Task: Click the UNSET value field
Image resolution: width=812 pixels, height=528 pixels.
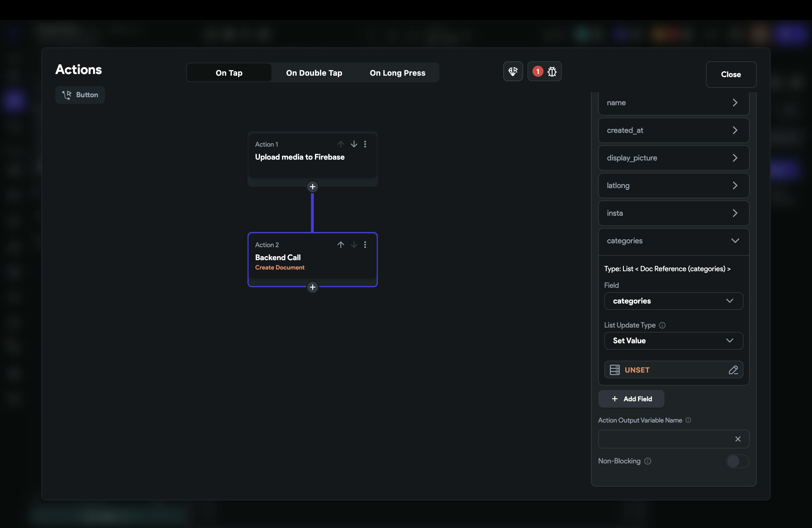Action: [673, 370]
